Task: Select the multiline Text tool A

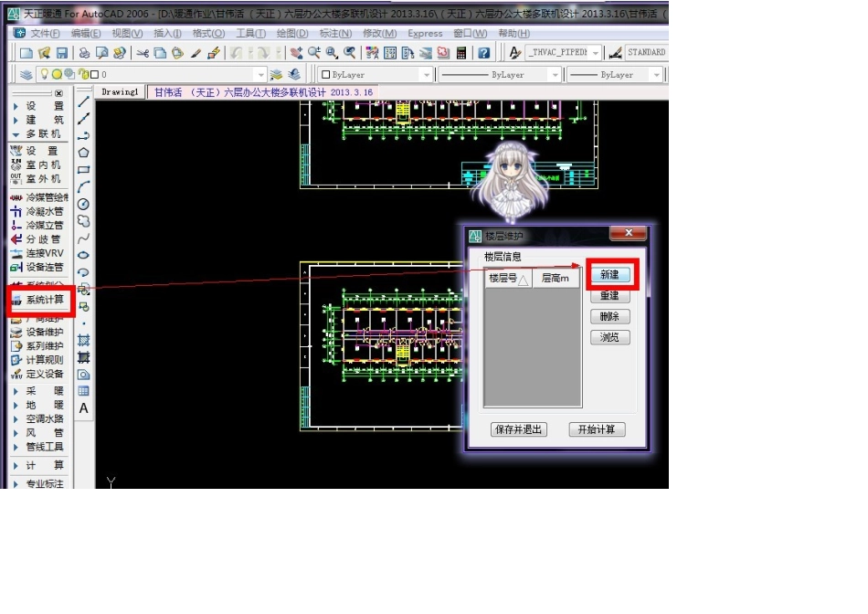Action: [83, 408]
